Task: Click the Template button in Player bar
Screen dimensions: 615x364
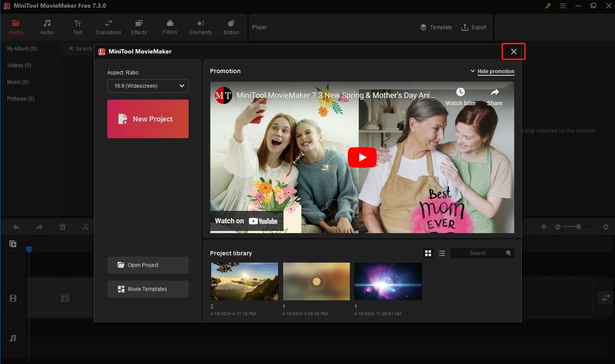Action: coord(436,27)
